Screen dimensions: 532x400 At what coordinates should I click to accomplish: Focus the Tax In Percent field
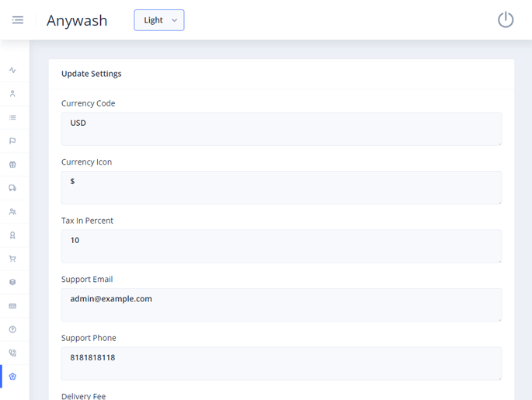pyautogui.click(x=281, y=245)
